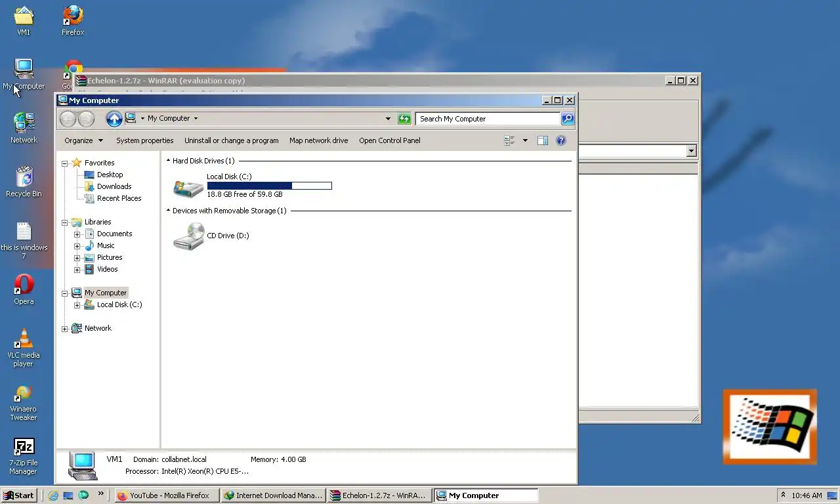Select VLC media player shortcut
This screenshot has width=840, height=504.
24,348
